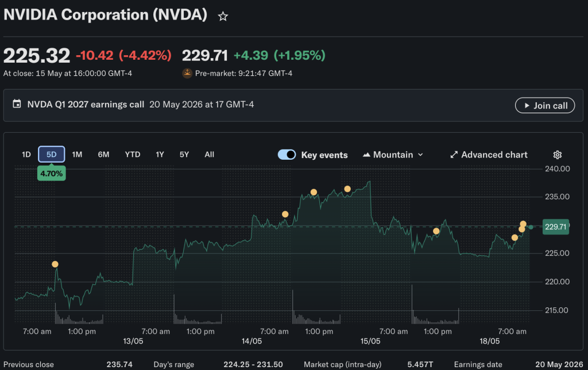Image resolution: width=588 pixels, height=370 pixels.
Task: Click the key event marker at 1:00 pm on 14/05
Action: (314, 192)
